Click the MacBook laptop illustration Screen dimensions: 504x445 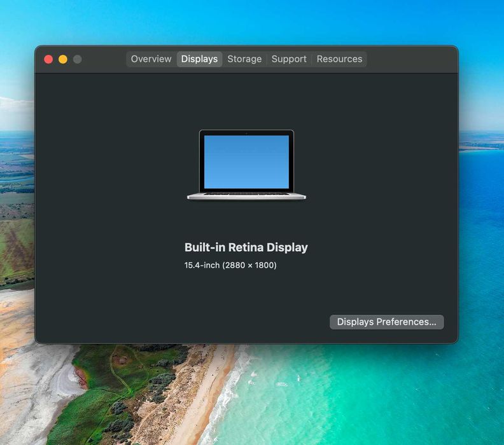pos(246,165)
